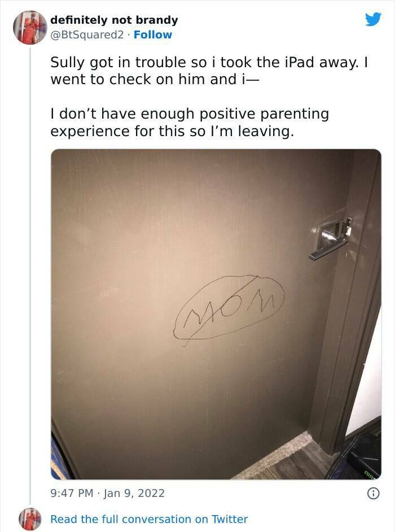The width and height of the screenshot is (395, 532).
Task: Click the gray vertical thread line
Action: point(30,276)
